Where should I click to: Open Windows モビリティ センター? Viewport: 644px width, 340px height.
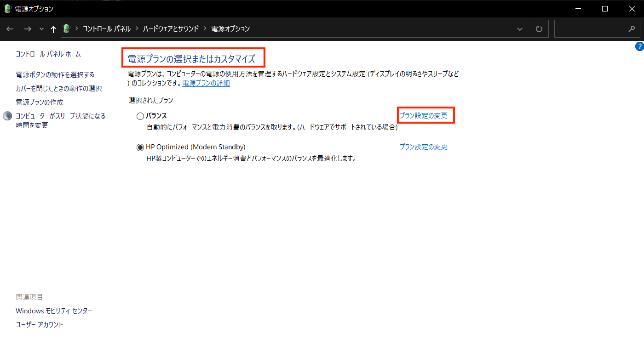point(53,311)
